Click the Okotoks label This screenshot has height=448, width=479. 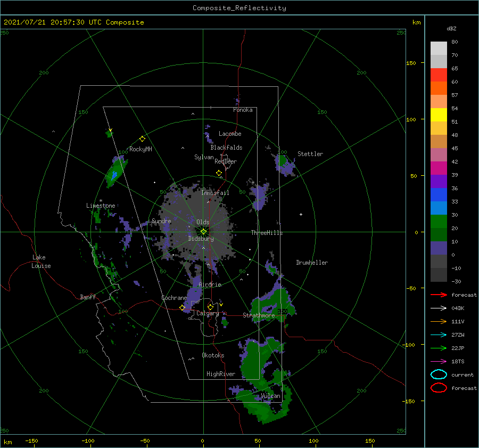coord(213,355)
